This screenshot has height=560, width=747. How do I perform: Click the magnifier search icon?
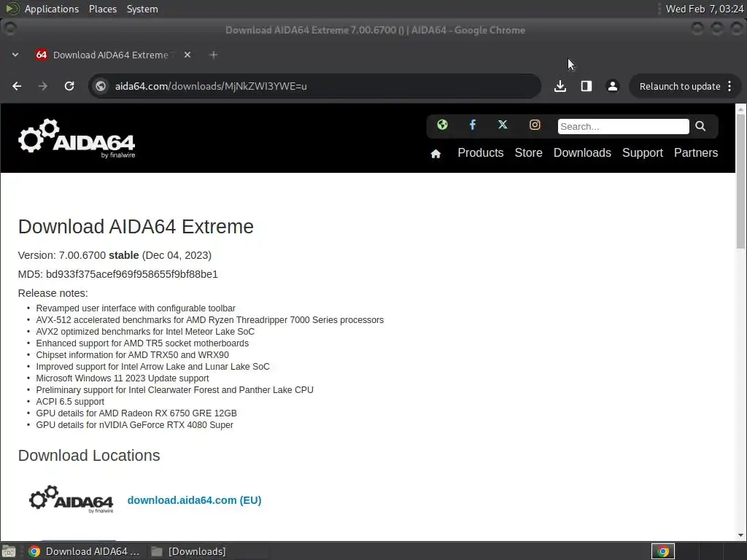coord(700,126)
